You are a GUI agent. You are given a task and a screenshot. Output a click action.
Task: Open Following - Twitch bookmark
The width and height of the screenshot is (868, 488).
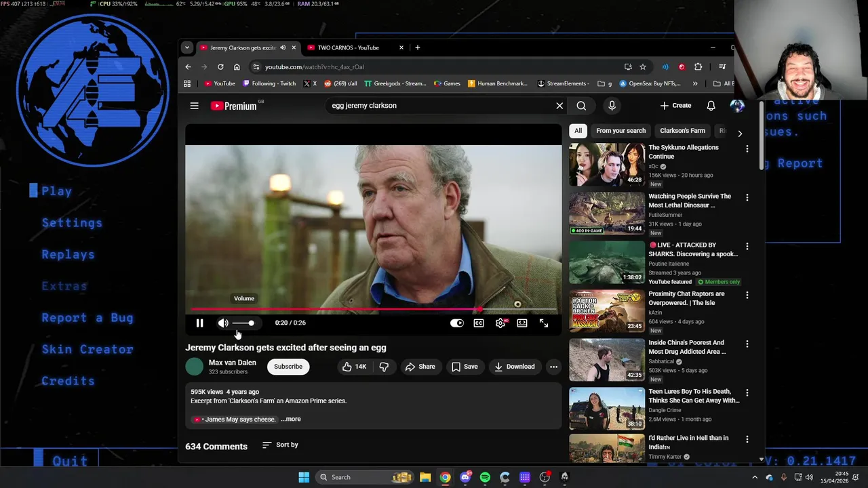[x=269, y=84]
